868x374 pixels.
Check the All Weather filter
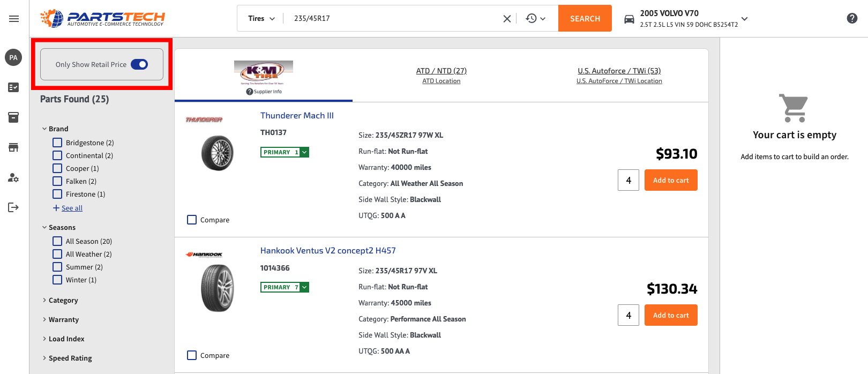click(x=57, y=254)
